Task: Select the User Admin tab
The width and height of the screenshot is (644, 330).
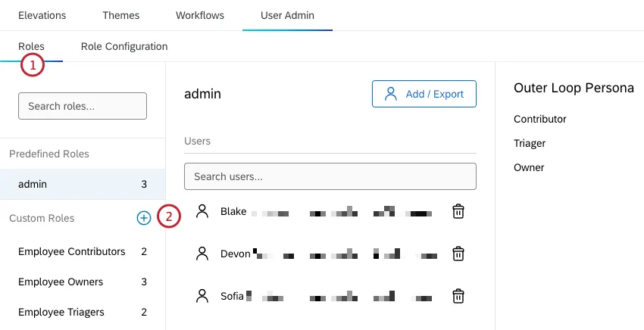Action: [x=287, y=15]
